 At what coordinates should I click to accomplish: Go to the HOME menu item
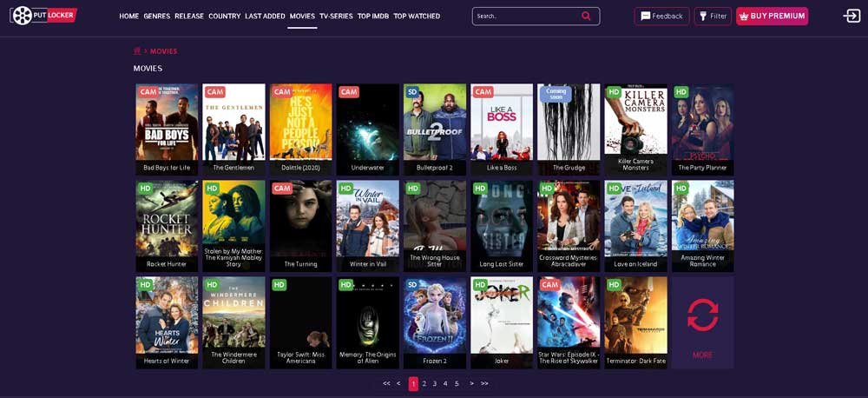pyautogui.click(x=129, y=16)
